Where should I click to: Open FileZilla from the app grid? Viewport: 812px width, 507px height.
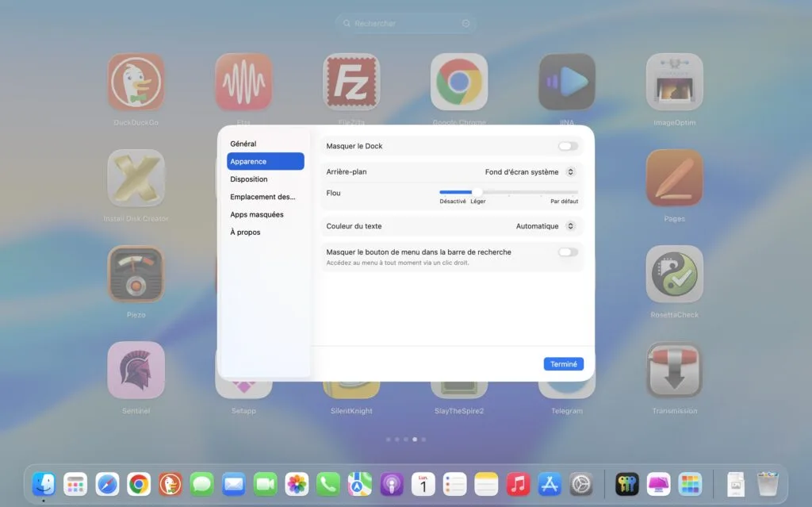(x=351, y=82)
